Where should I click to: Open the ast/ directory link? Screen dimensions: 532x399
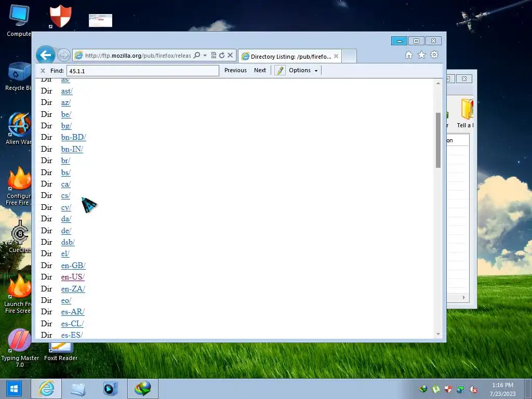(67, 91)
